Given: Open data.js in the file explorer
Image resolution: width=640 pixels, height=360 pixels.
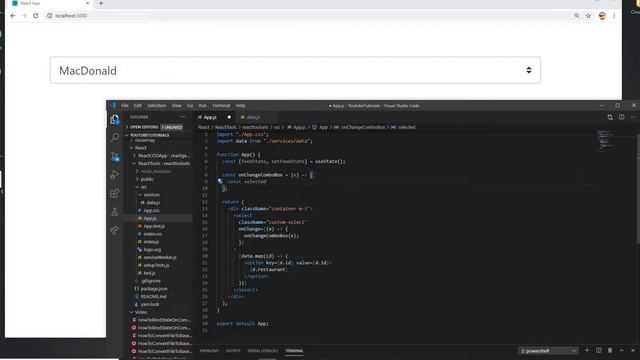Looking at the screenshot, I should 153,202.
